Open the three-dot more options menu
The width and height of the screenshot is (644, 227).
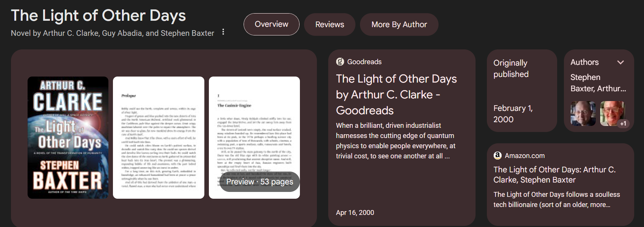[223, 32]
